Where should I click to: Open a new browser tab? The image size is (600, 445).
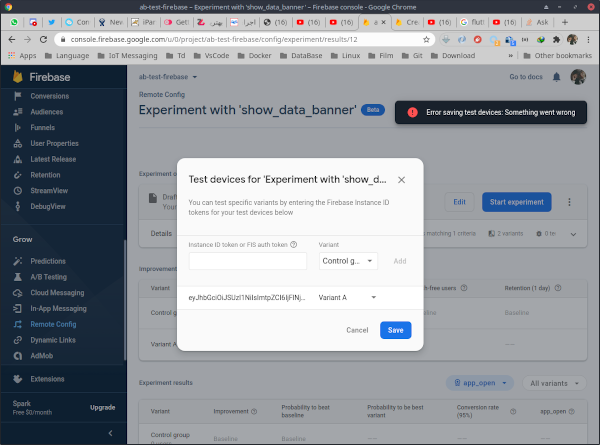coord(565,22)
